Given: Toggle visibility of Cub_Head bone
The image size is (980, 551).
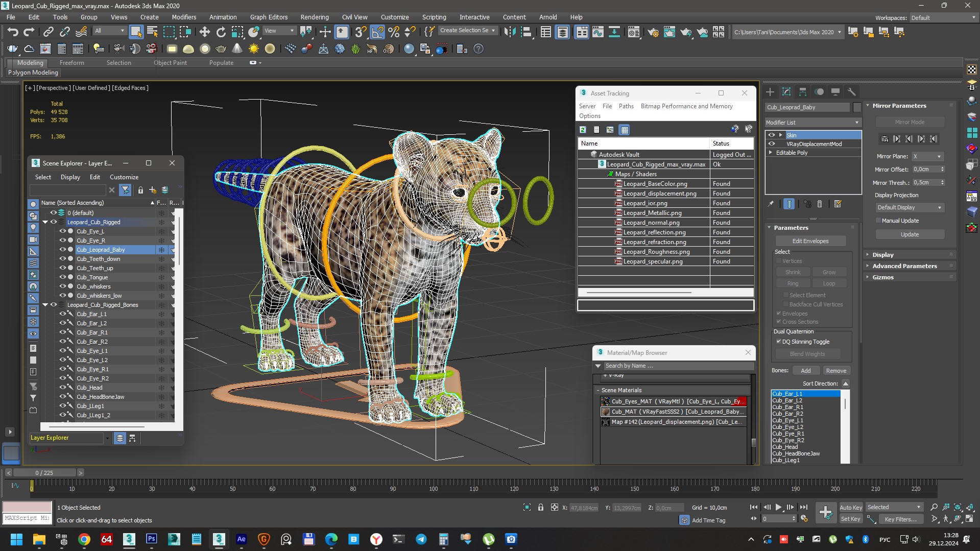Looking at the screenshot, I should point(62,388).
